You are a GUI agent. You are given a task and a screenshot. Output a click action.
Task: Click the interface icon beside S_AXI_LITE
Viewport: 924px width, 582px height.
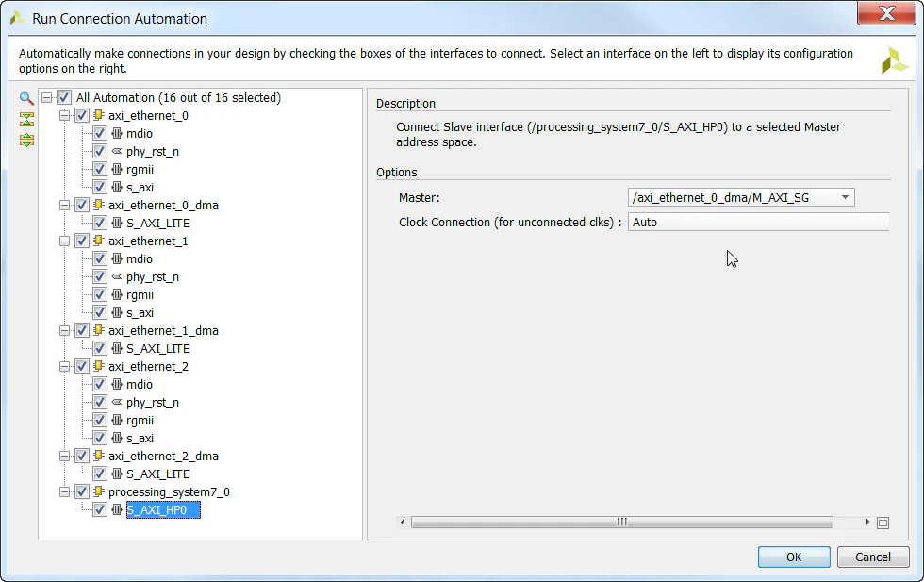click(119, 223)
